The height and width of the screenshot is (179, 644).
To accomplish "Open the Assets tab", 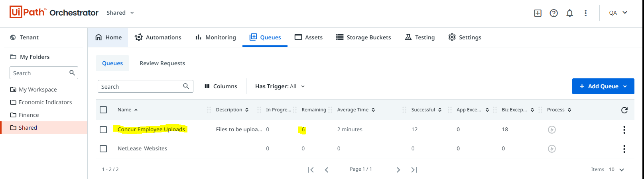I will coord(308,37).
